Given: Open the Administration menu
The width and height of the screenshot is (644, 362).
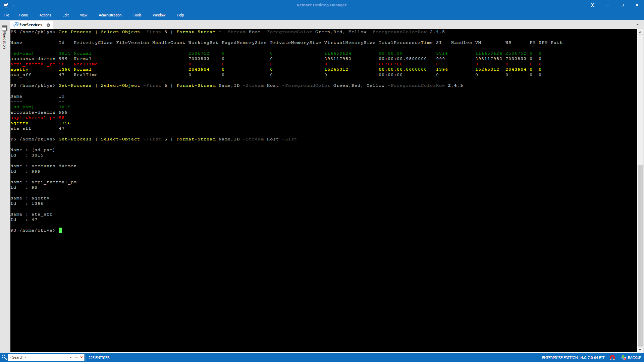Looking at the screenshot, I should (110, 15).
